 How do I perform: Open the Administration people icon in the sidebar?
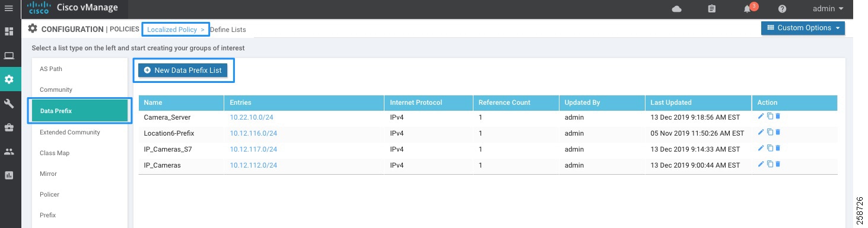[x=9, y=152]
